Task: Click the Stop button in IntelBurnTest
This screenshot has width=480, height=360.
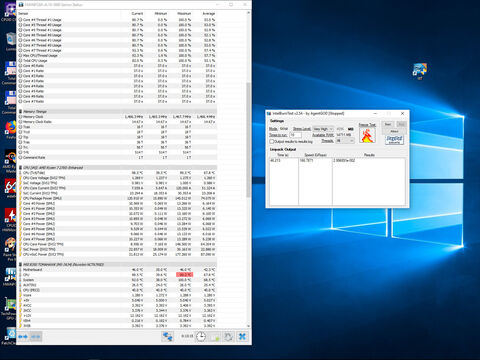Action: tap(401, 124)
